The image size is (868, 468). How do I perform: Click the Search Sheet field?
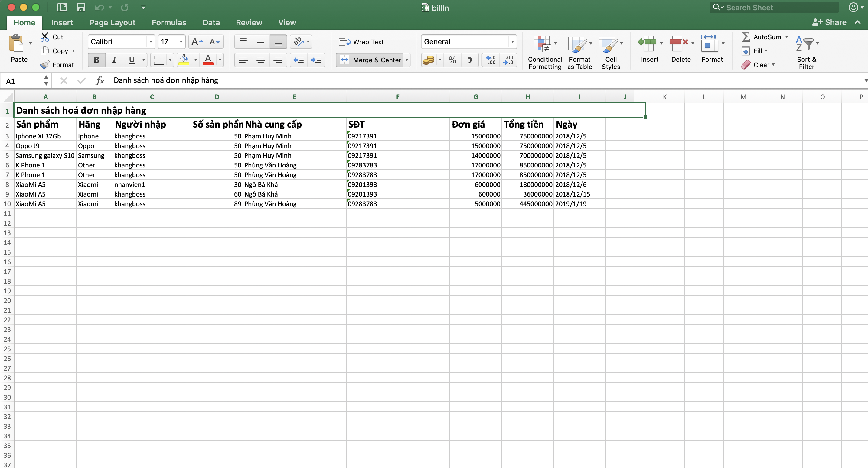coord(774,8)
